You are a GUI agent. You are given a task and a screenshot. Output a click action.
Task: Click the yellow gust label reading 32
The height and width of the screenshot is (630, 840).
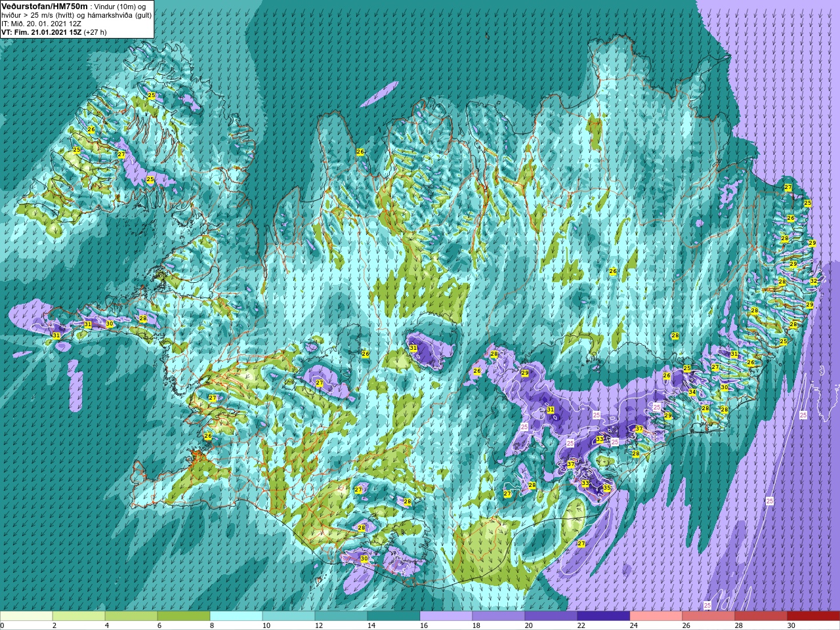(x=813, y=281)
